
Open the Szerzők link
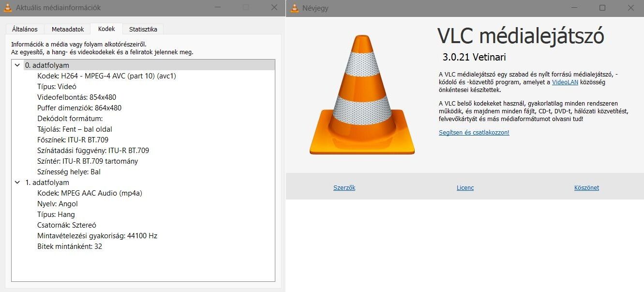[344, 187]
